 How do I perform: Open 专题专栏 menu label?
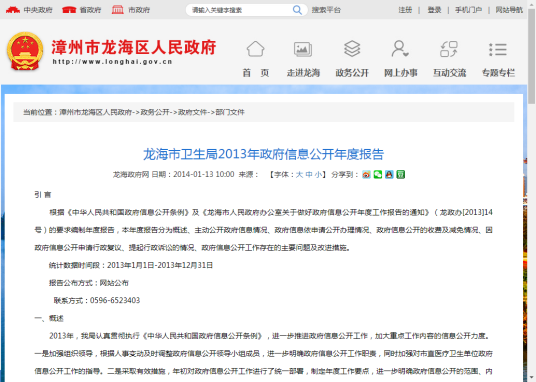498,73
